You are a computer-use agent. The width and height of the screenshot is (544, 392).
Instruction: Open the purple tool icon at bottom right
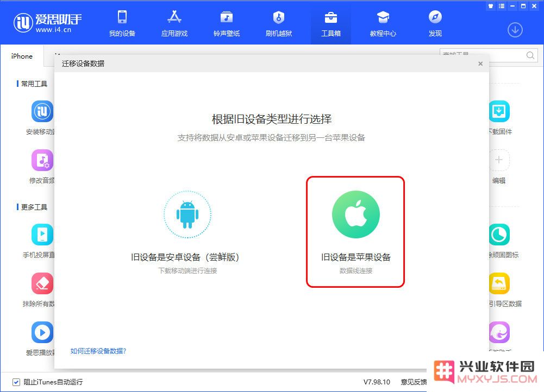click(x=499, y=332)
